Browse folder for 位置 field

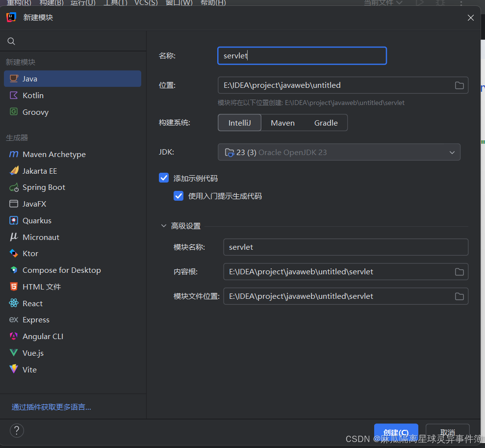459,85
